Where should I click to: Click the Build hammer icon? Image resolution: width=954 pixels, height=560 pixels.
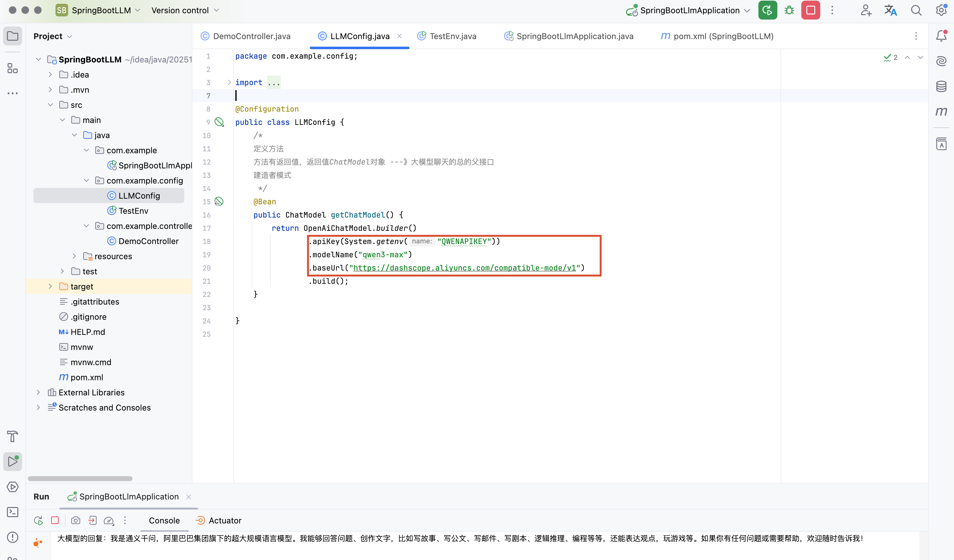pos(13,436)
